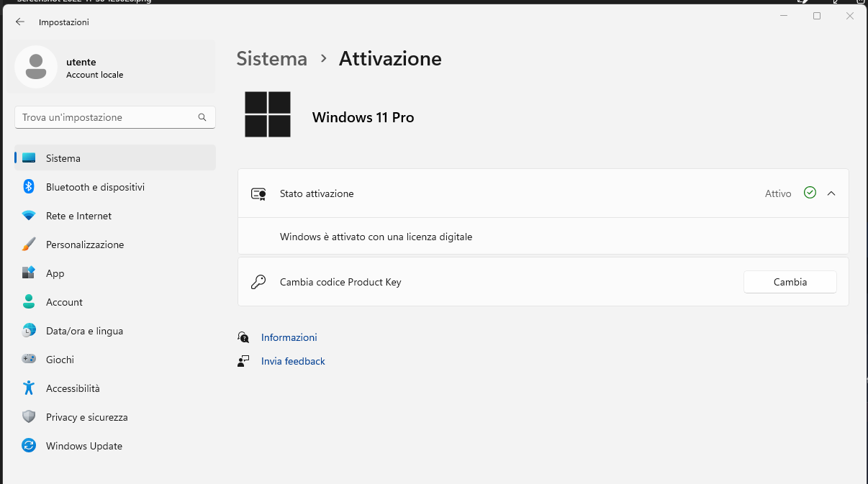This screenshot has width=868, height=484.
Task: Click the Personalizzazione paintbrush icon
Action: [29, 245]
